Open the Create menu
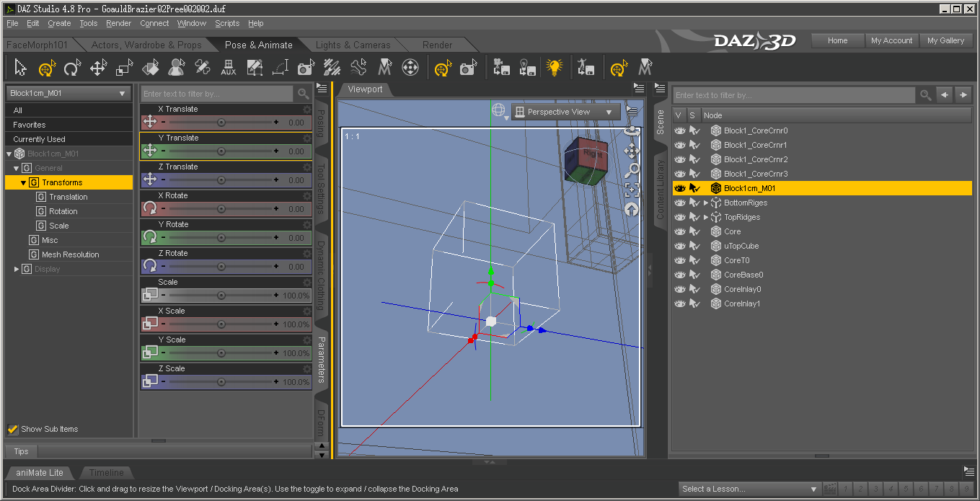The height and width of the screenshot is (501, 980). tap(59, 23)
